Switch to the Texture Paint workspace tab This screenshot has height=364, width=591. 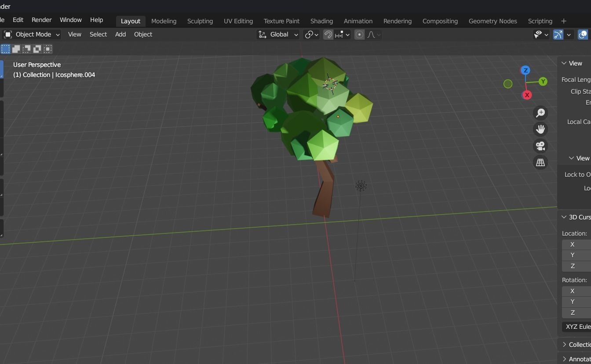[281, 21]
